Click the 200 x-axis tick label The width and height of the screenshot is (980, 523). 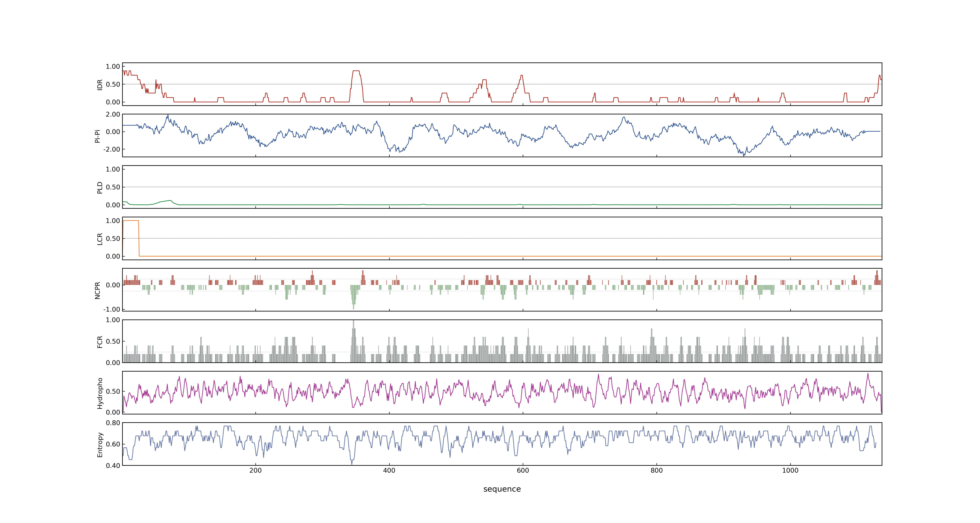pyautogui.click(x=255, y=470)
